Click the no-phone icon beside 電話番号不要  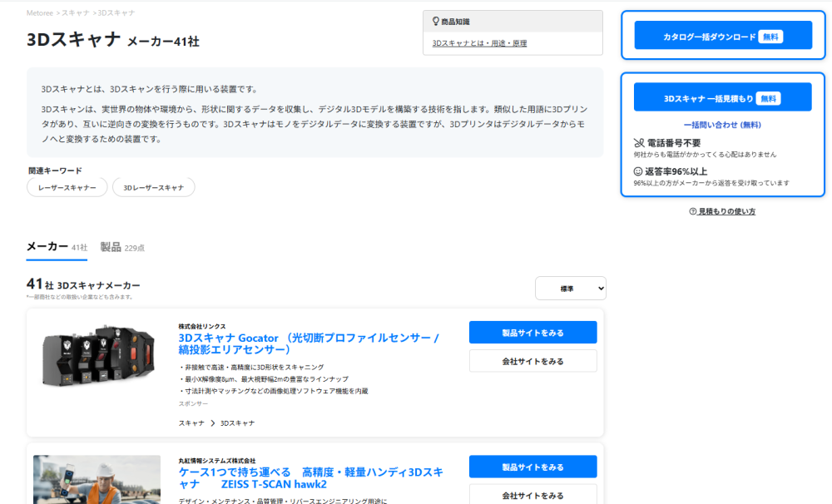[x=638, y=143]
